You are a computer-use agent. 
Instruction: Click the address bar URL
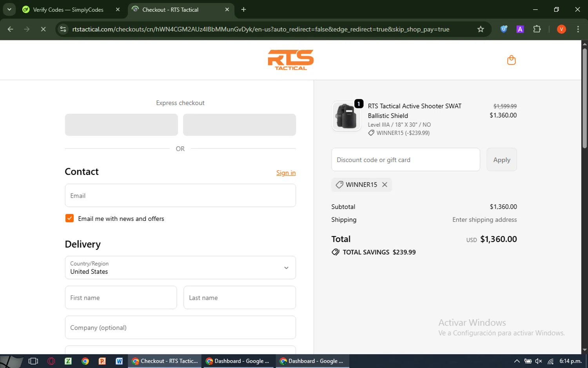[261, 29]
